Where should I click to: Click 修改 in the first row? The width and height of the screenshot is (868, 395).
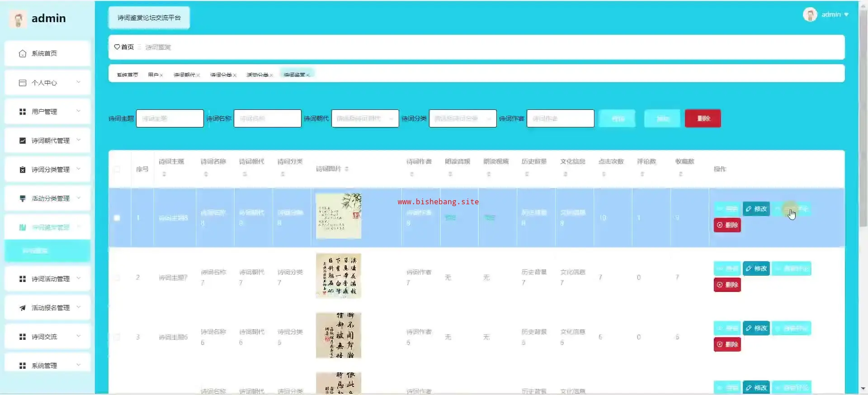[x=756, y=209]
